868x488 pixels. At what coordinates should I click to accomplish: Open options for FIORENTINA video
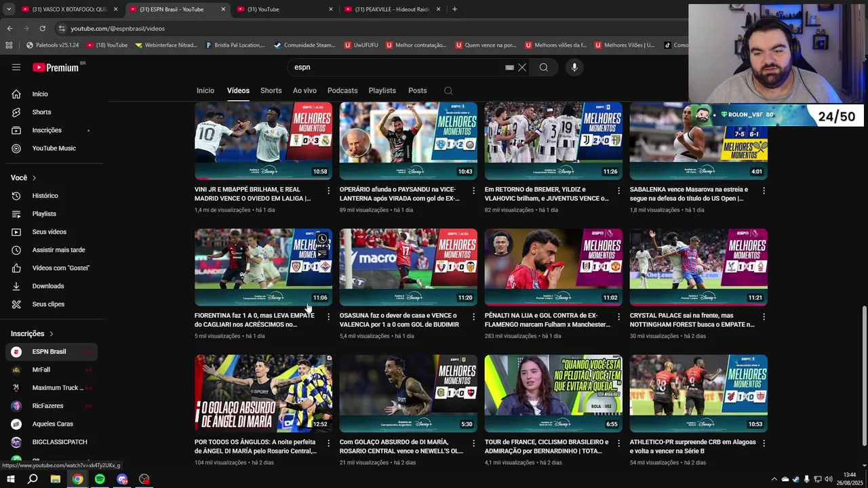[x=328, y=317]
